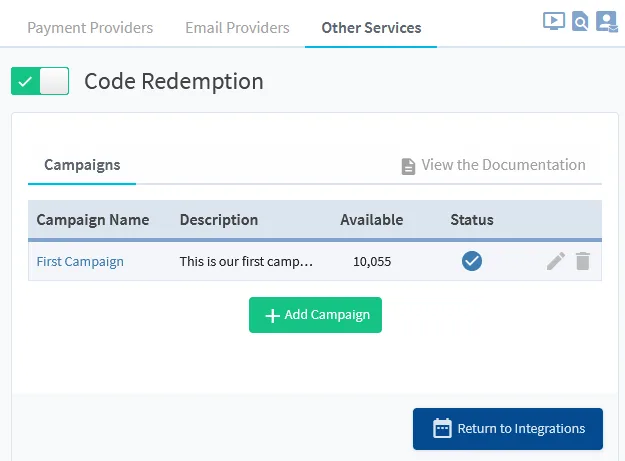Click the documentation page icon
This screenshot has width=625, height=461.
coord(408,166)
